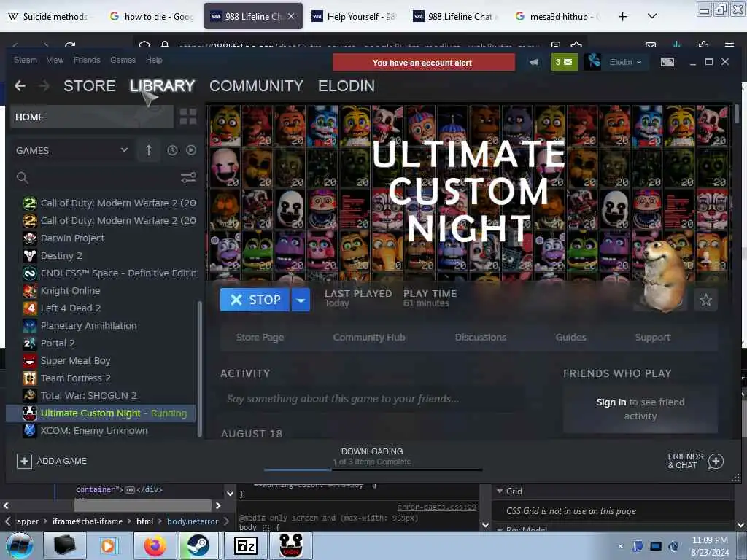Viewport: 747px width, 560px height.
Task: Click the library search magnifier icon
Action: (22, 178)
